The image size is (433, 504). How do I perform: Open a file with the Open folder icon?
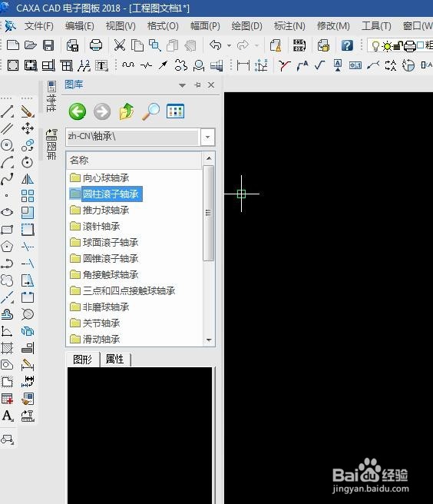(x=31, y=45)
